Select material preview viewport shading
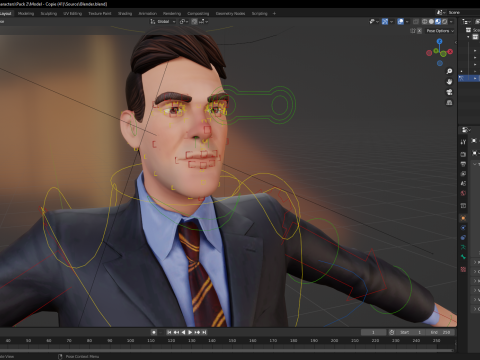 [438, 21]
